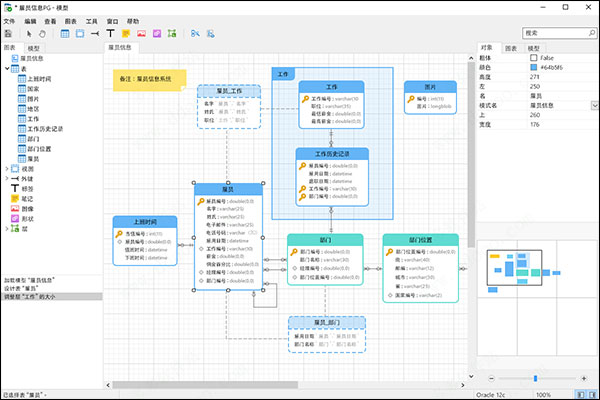Switch to right panel 图表 tab
The height and width of the screenshot is (400, 600).
[511, 48]
